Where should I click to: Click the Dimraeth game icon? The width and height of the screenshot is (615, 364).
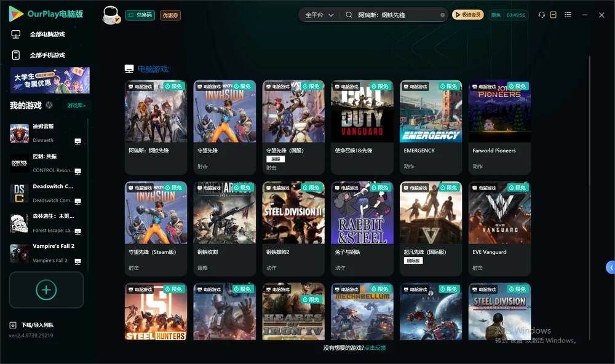tap(19, 133)
